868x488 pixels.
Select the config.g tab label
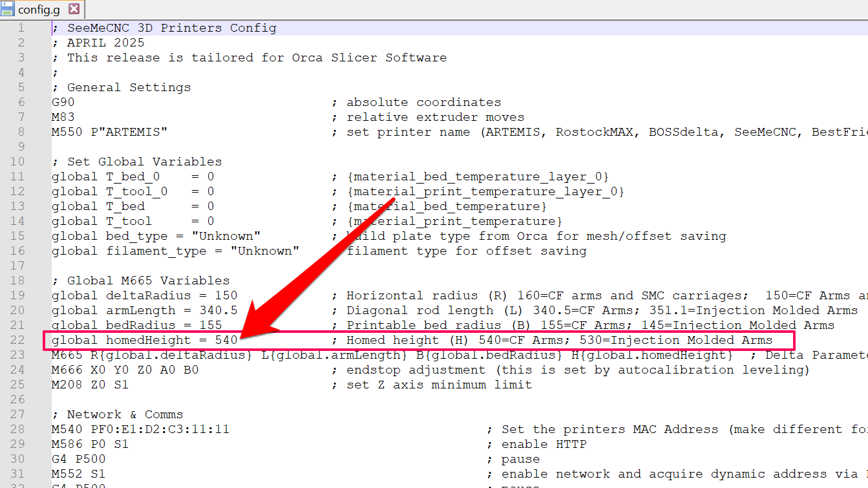tap(39, 10)
